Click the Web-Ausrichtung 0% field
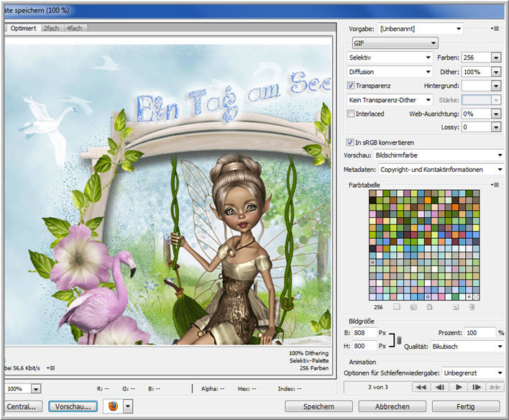The height and width of the screenshot is (420, 509). coord(476,114)
